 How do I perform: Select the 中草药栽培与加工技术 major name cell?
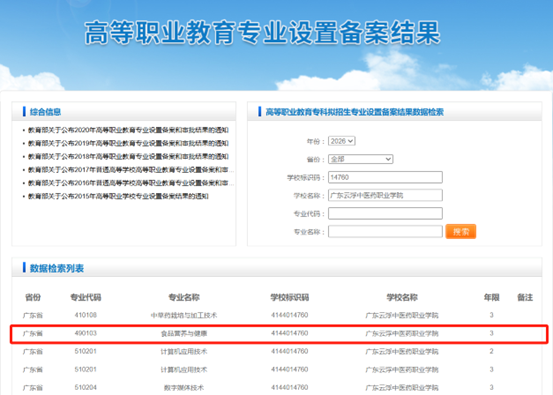184,315
